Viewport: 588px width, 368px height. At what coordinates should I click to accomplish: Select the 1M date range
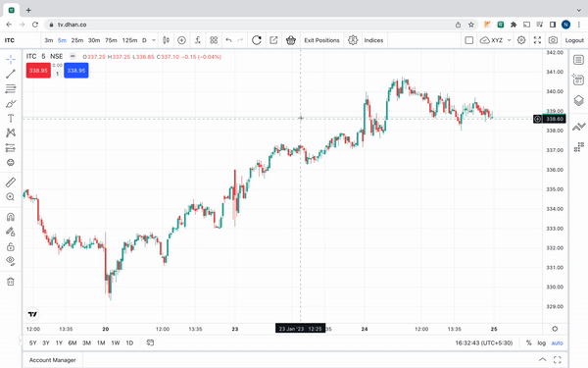point(101,342)
